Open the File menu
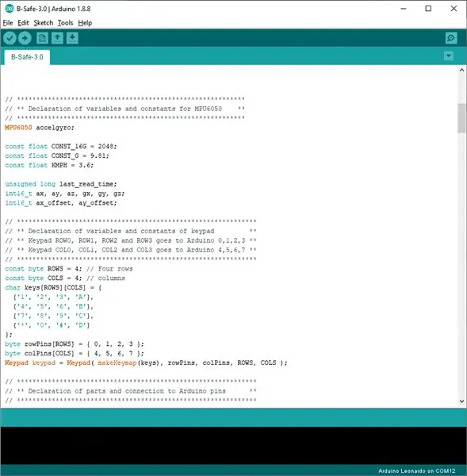This screenshot has width=467, height=476. [8, 23]
